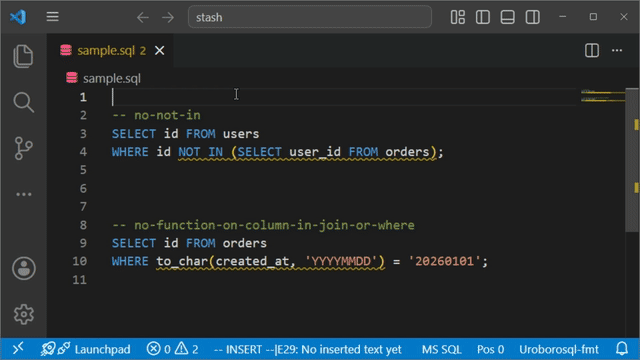Screen dimensions: 640x360
Task: Change the language mode MS SQL
Action: (x=441, y=349)
